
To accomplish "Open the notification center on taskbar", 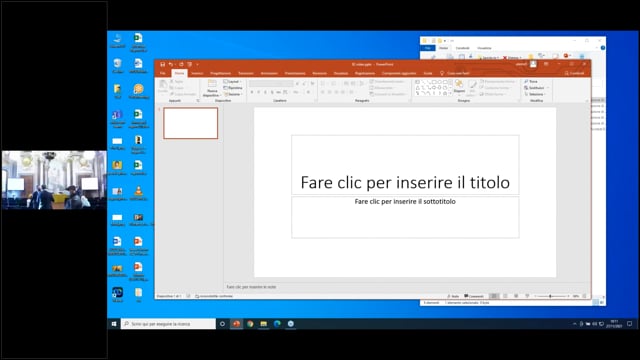I will (629, 324).
